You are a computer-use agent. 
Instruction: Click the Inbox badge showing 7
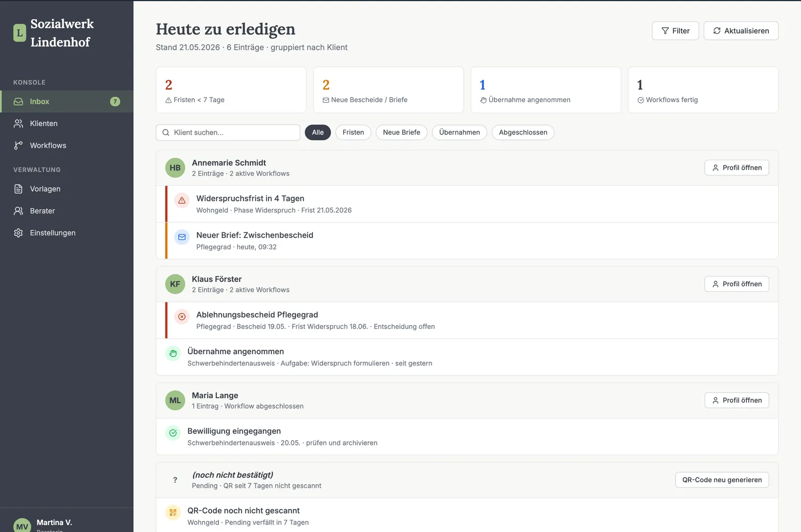[115, 101]
